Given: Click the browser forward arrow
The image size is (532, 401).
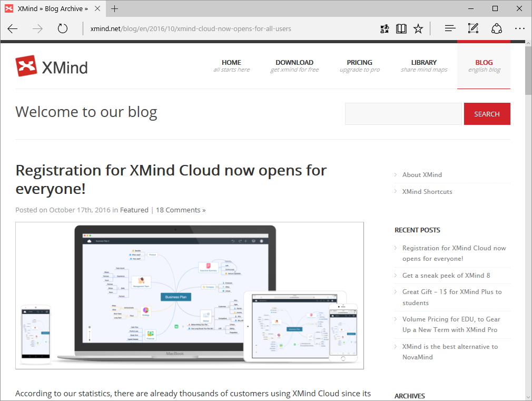Looking at the screenshot, I should point(37,29).
